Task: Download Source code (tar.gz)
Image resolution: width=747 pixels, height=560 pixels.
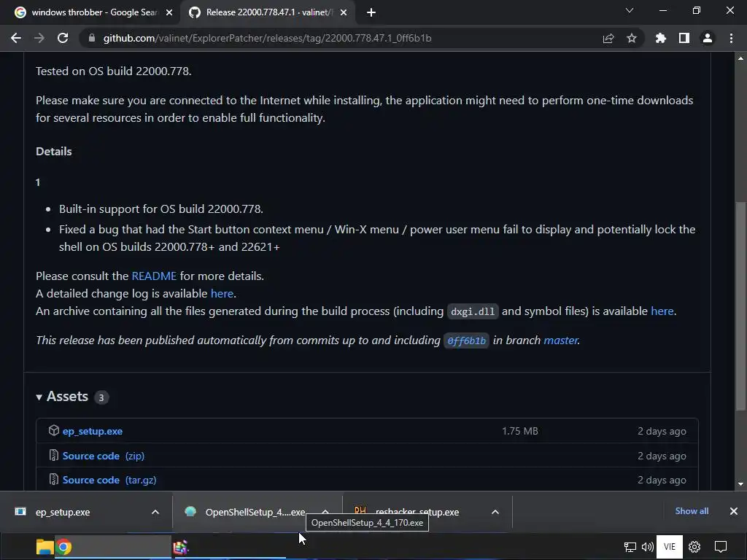Action: [x=109, y=480]
